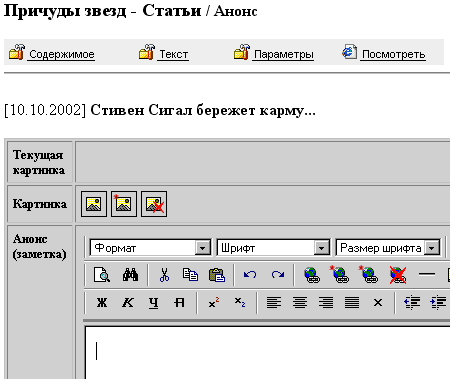Click the page preview magnifier icon
This screenshot has width=450, height=379.
tap(102, 275)
